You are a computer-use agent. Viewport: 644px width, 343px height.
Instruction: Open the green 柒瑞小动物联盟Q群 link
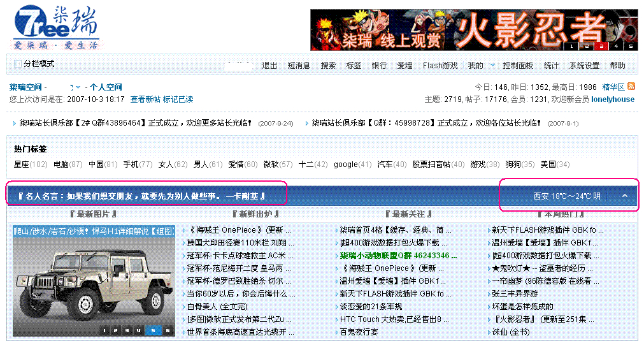[x=398, y=256]
